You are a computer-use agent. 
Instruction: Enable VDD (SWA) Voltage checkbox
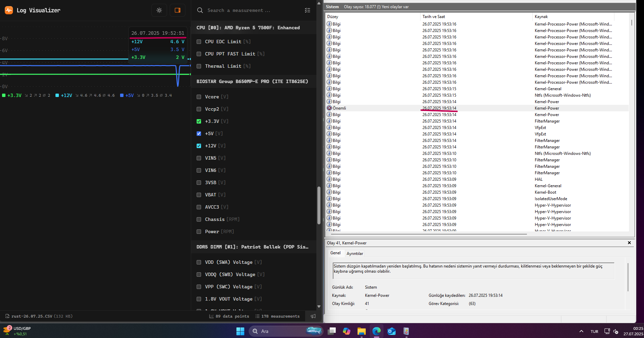tap(199, 262)
